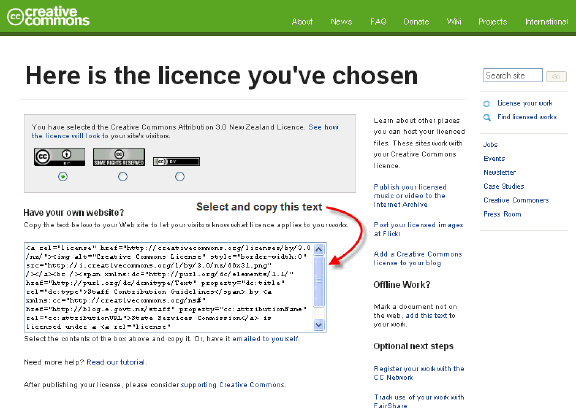Open Register with CC Network link
Screen dimensions: 576x416
pos(419,373)
